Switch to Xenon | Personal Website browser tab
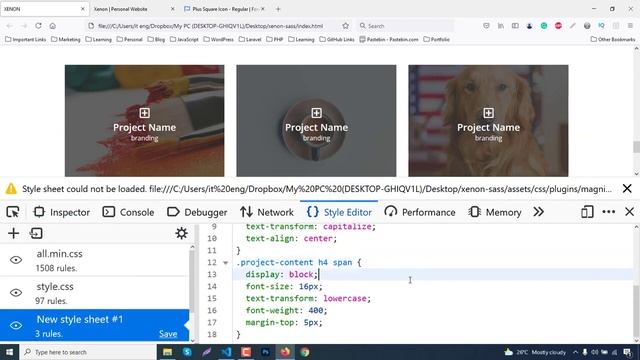The image size is (640, 360). (x=133, y=9)
